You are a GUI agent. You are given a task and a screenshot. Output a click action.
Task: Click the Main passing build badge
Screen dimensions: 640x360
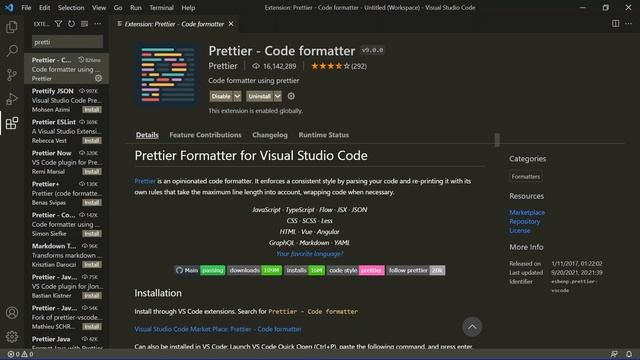[200, 270]
